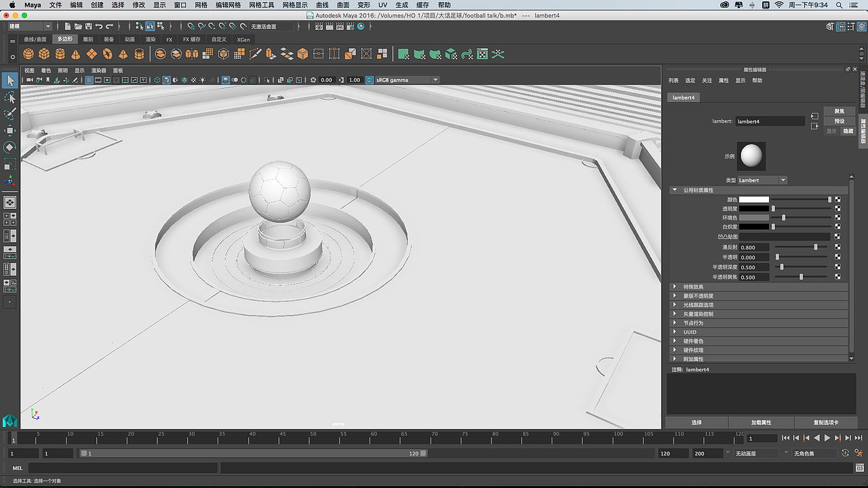Click the Diffuse slider handle
868x488 pixels.
coord(816,247)
